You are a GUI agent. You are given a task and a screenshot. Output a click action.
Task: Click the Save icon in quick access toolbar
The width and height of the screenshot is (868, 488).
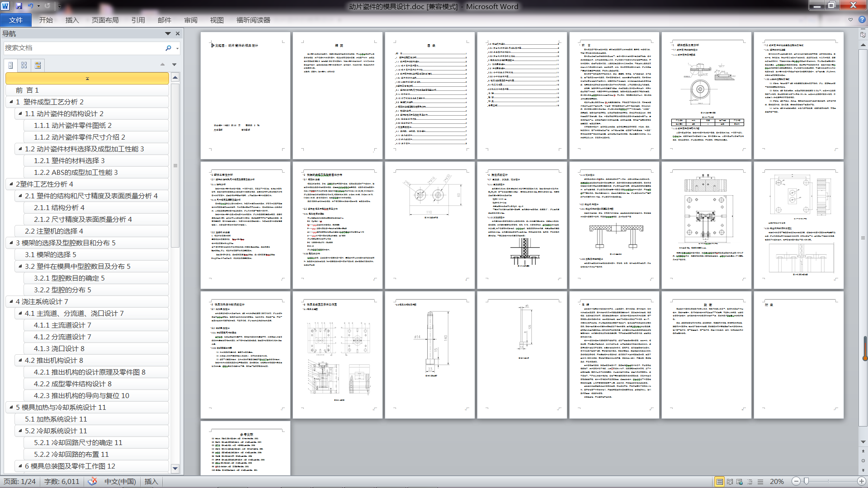pyautogui.click(x=19, y=6)
